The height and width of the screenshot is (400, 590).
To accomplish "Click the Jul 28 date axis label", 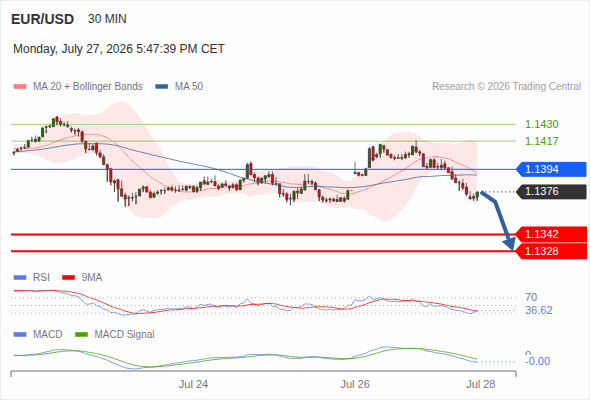I will coord(481,384).
